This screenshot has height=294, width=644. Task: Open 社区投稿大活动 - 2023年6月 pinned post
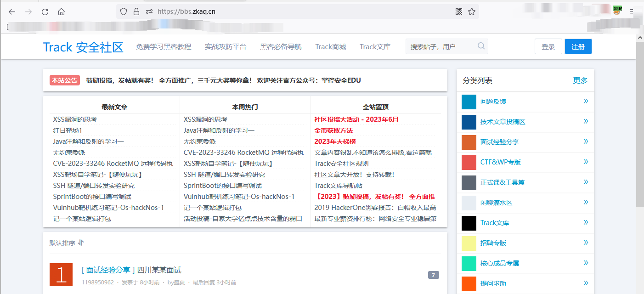(x=356, y=119)
